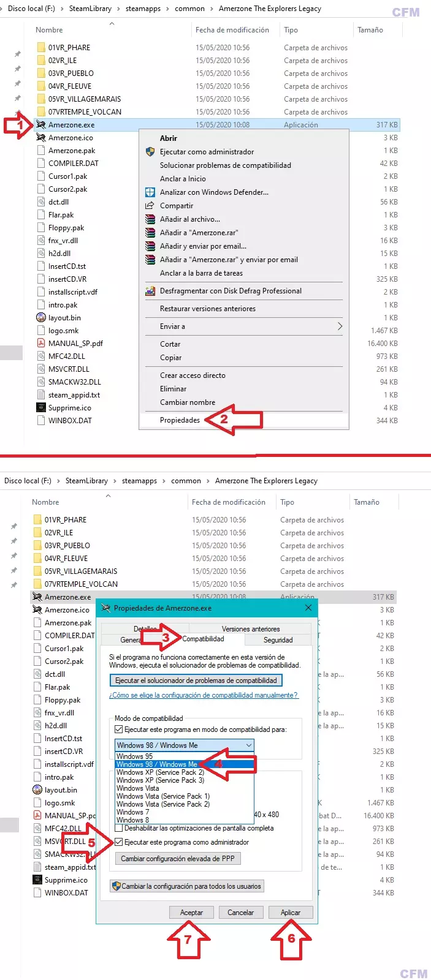Click chevron after common in the Explorer path behind Properties
Screen dimensions: 431x980
(208, 481)
